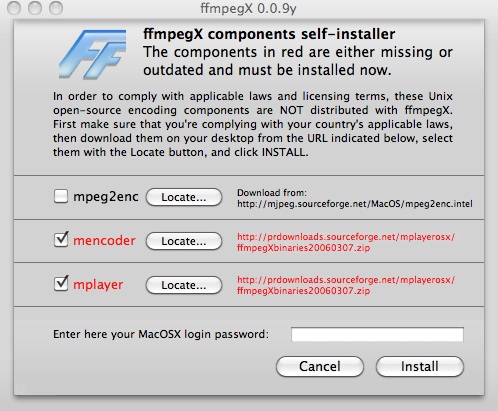Open Locate dialog for mpeg2enc
The image size is (498, 411).
[x=184, y=197]
